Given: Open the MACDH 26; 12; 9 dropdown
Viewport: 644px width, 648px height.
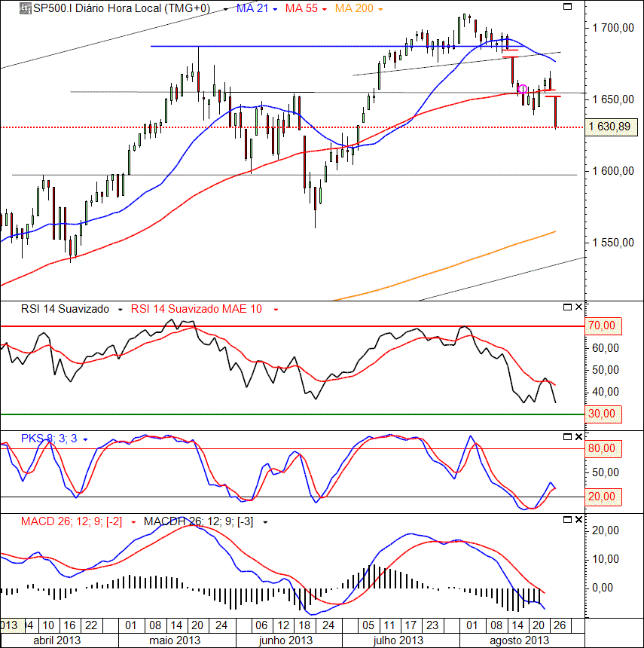Looking at the screenshot, I should coord(265,522).
